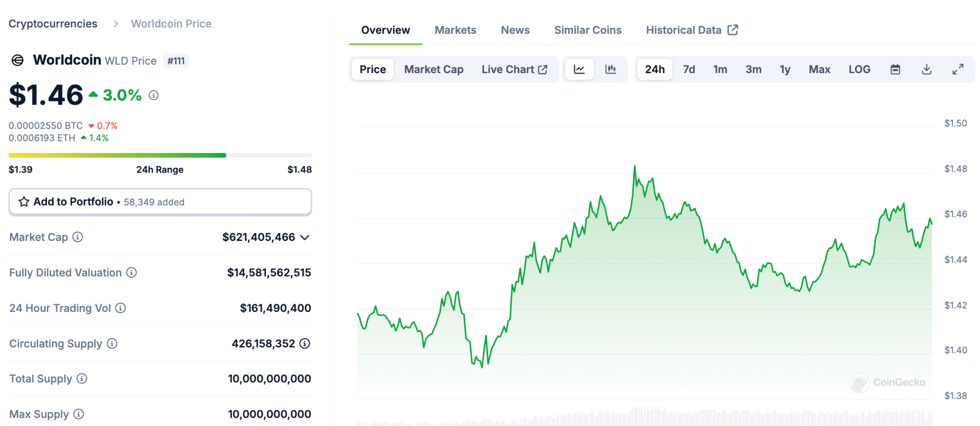
Task: Show Fully Diluted Valuation info icon
Action: 132,273
